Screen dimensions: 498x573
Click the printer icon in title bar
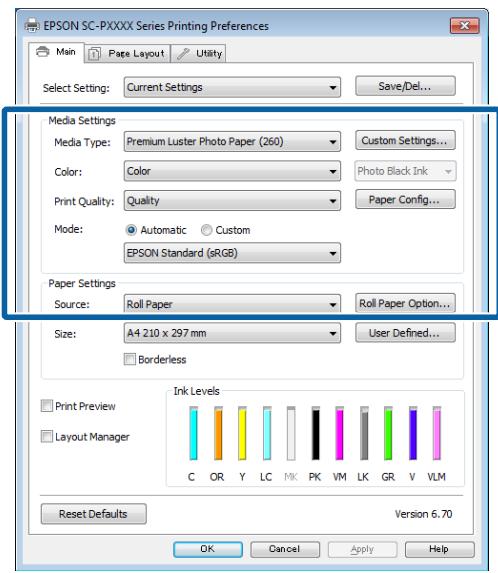click(32, 25)
